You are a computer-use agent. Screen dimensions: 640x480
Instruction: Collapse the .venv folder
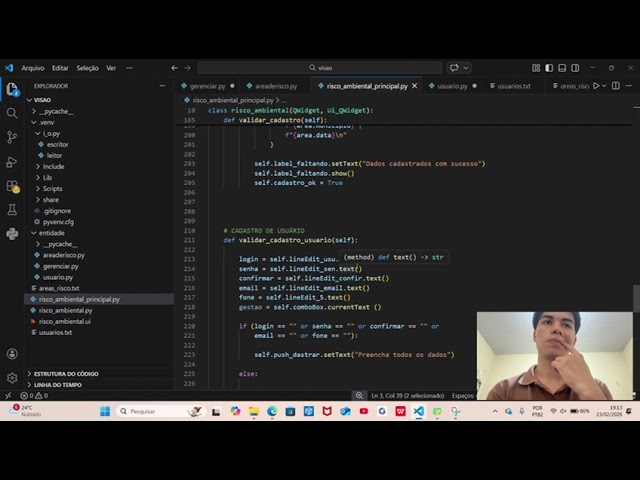coord(34,122)
